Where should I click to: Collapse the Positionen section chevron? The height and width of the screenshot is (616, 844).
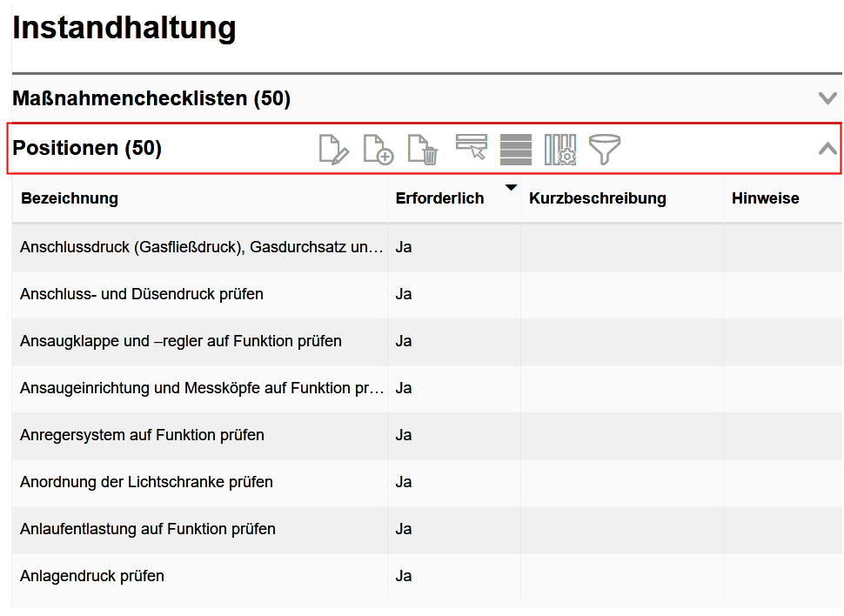coord(827,149)
